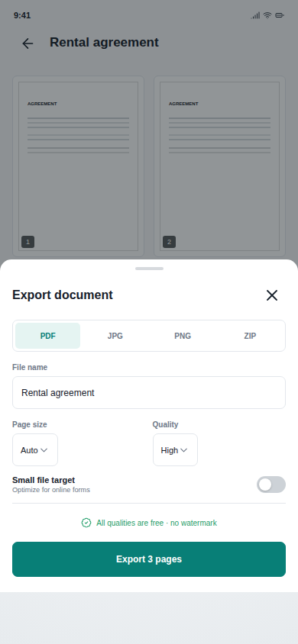Edit the File name input field

pos(149,393)
